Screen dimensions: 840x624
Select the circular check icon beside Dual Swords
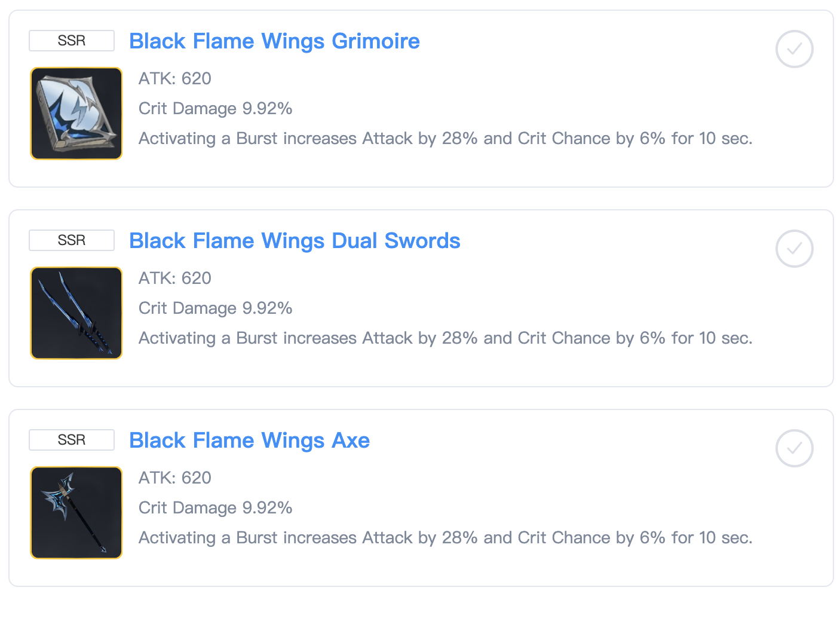[x=794, y=249]
